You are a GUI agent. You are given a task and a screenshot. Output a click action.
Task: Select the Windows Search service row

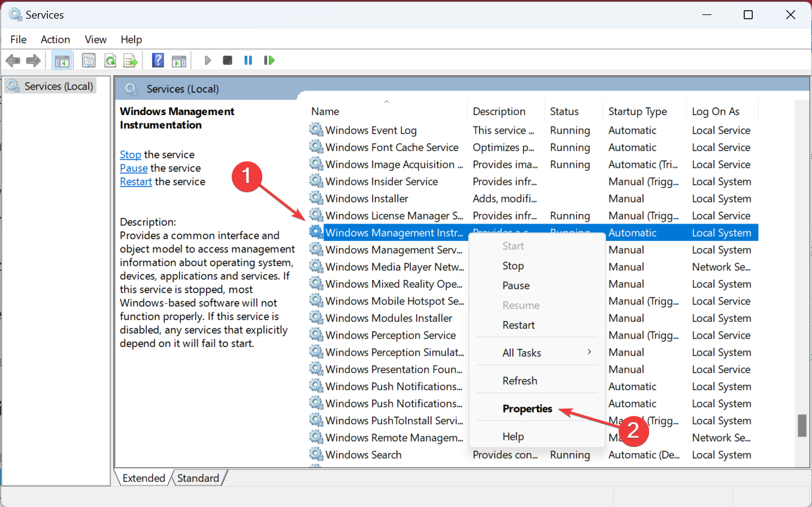[x=533, y=455]
